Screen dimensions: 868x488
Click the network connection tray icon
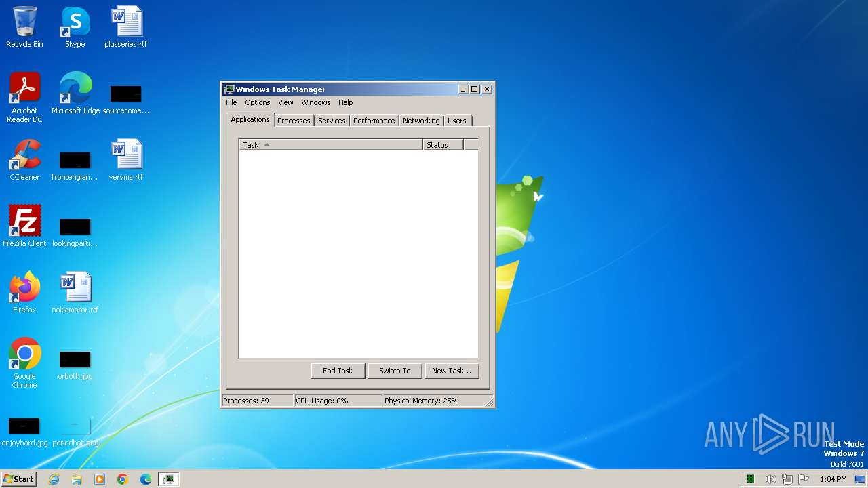click(787, 479)
